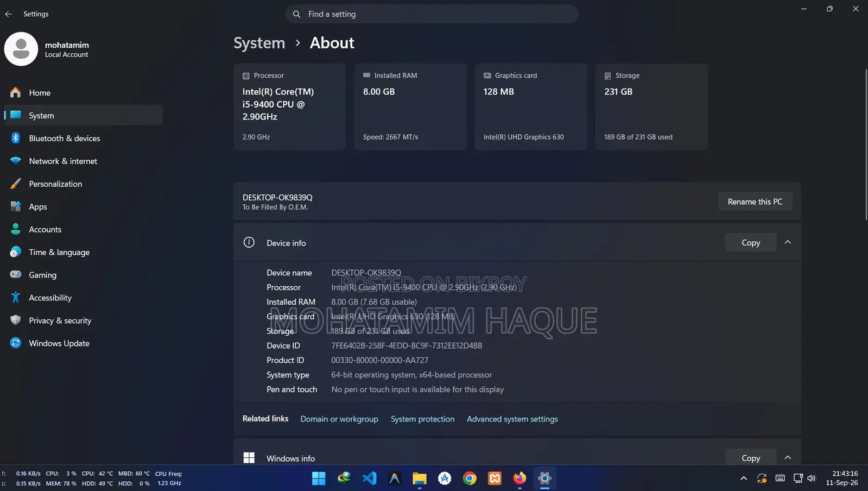
Task: Click Rename this PC button
Action: (755, 202)
